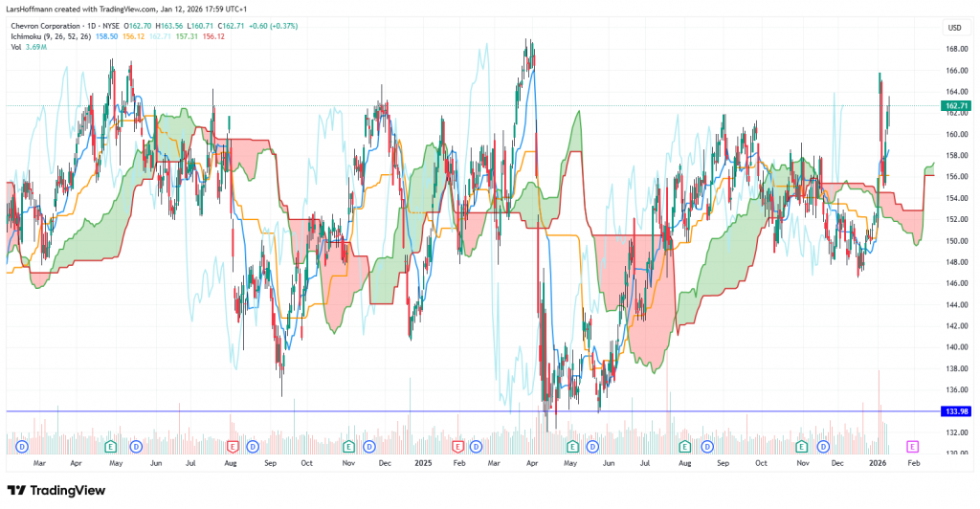Click the blue horizontal line at 133.98
This screenshot has width=980, height=509.
[x=479, y=411]
